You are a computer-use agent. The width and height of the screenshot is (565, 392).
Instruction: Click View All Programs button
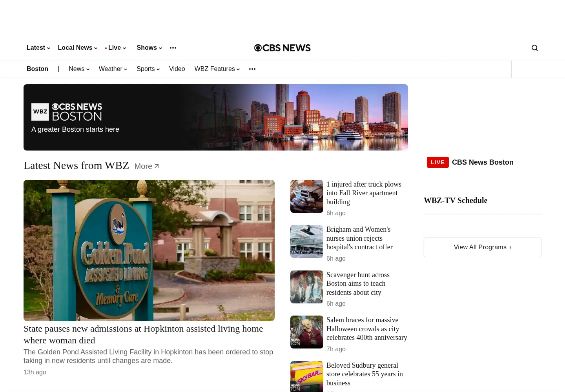tap(483, 247)
